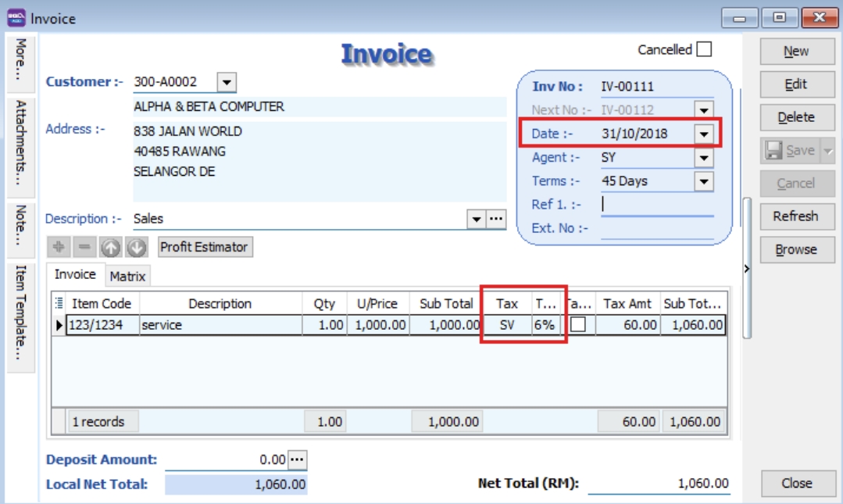The width and height of the screenshot is (843, 504).
Task: Click the move row down arrow icon
Action: [137, 248]
